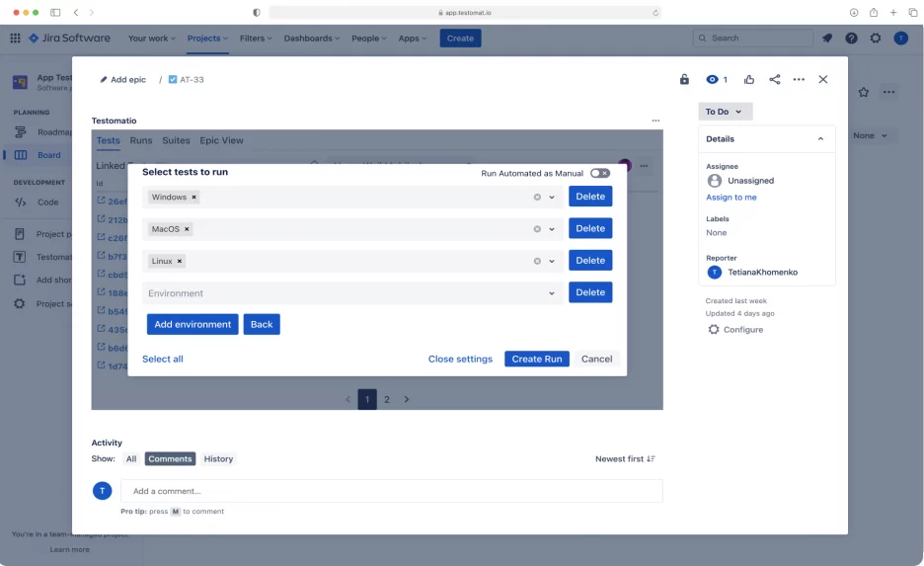Click the Select all link
The height and width of the screenshot is (566, 924).
pos(163,360)
